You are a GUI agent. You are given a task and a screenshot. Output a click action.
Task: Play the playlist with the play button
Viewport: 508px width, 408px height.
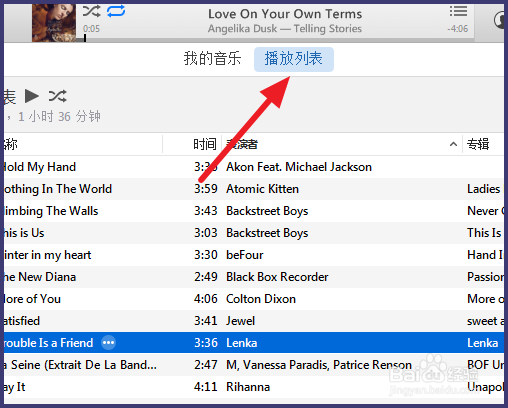tap(32, 96)
